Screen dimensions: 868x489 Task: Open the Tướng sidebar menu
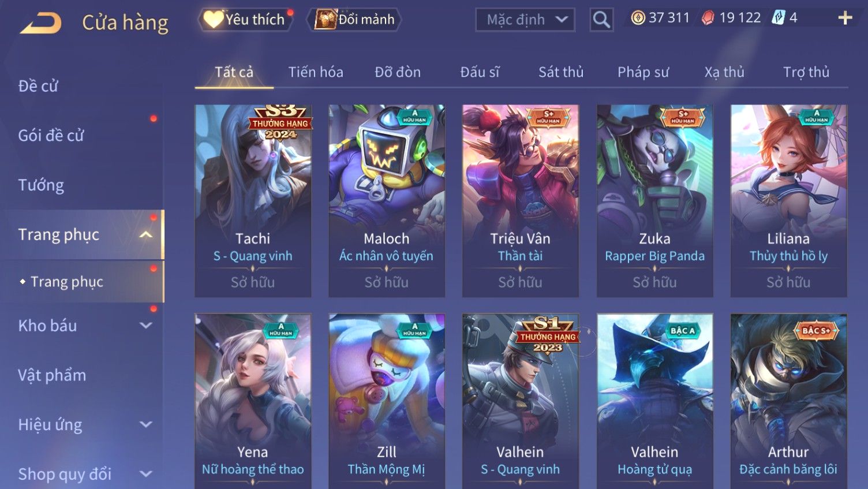tap(41, 185)
